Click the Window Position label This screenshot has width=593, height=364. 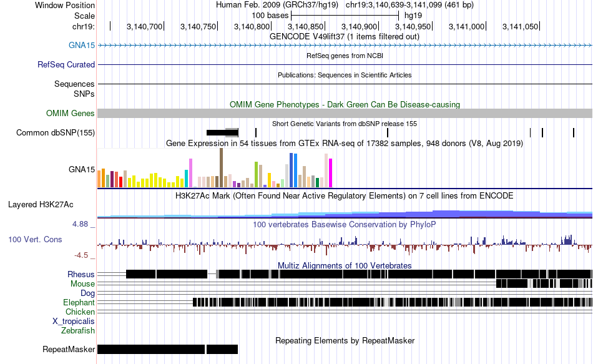[x=65, y=5]
